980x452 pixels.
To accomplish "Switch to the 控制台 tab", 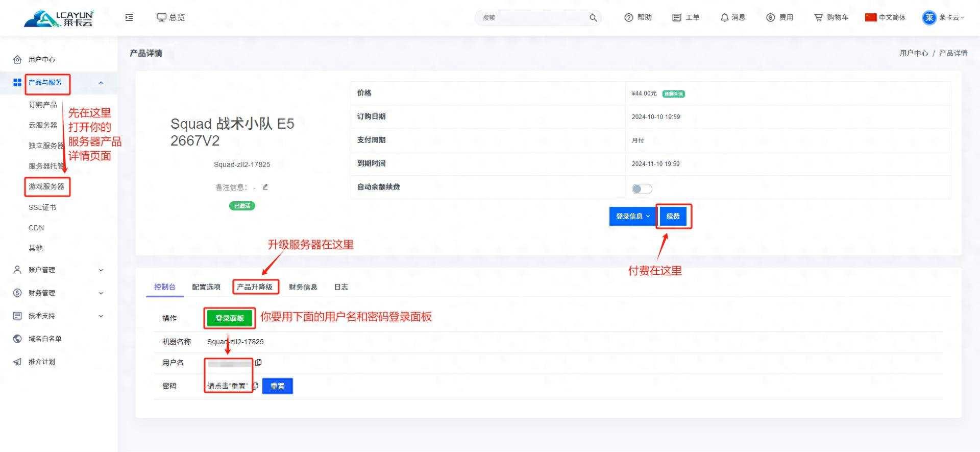I will pyautogui.click(x=164, y=287).
